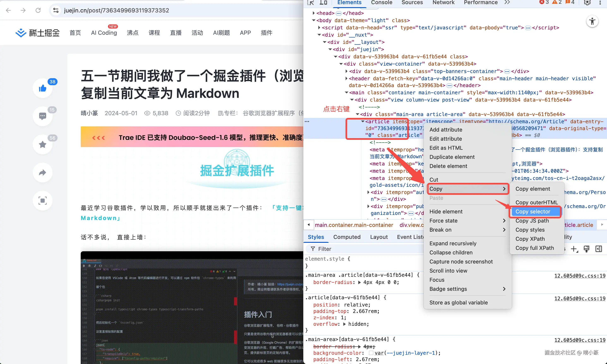Open the Console tab
Screen dimensions: 607x364
click(x=381, y=2)
